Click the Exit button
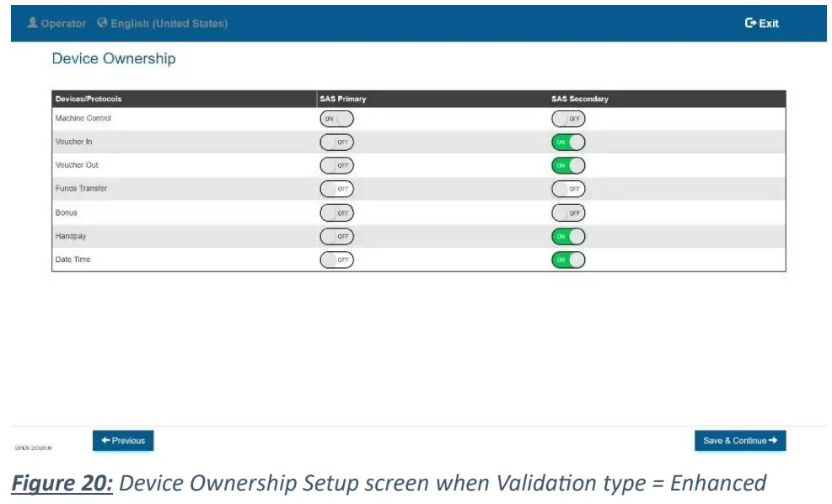Image resolution: width=832 pixels, height=504 pixels. [762, 24]
